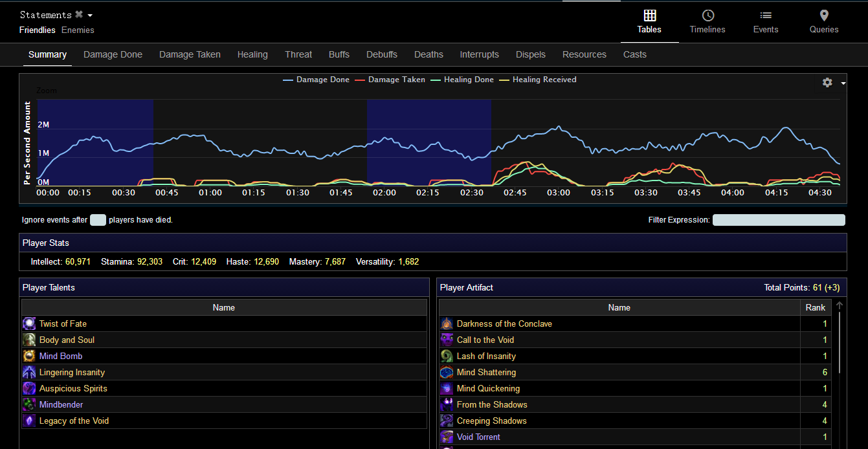Screen dimensions: 868x449
Task: Remove the Statements selection with X icon
Action: [79, 14]
